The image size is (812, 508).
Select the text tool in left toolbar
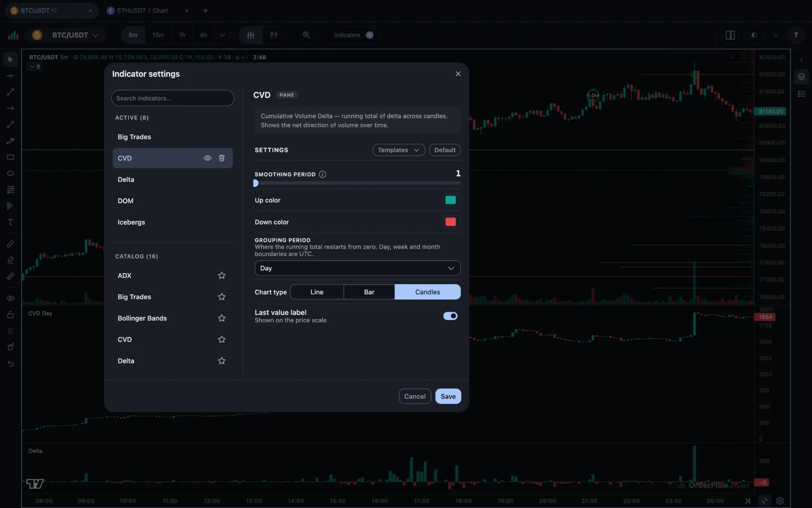pyautogui.click(x=10, y=223)
